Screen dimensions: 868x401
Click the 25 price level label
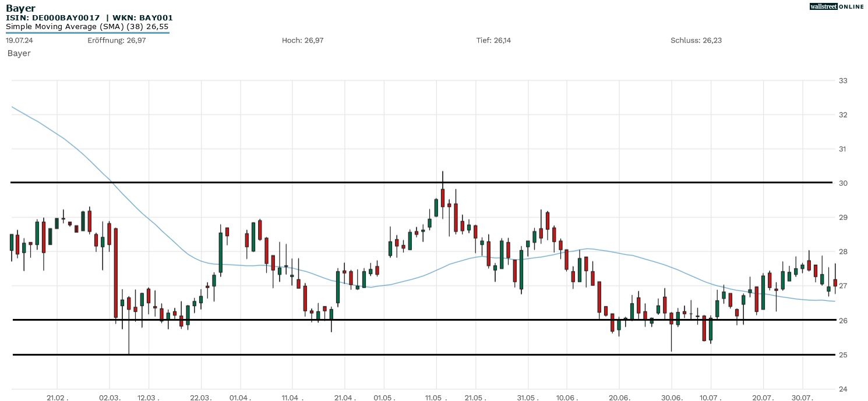(x=842, y=355)
